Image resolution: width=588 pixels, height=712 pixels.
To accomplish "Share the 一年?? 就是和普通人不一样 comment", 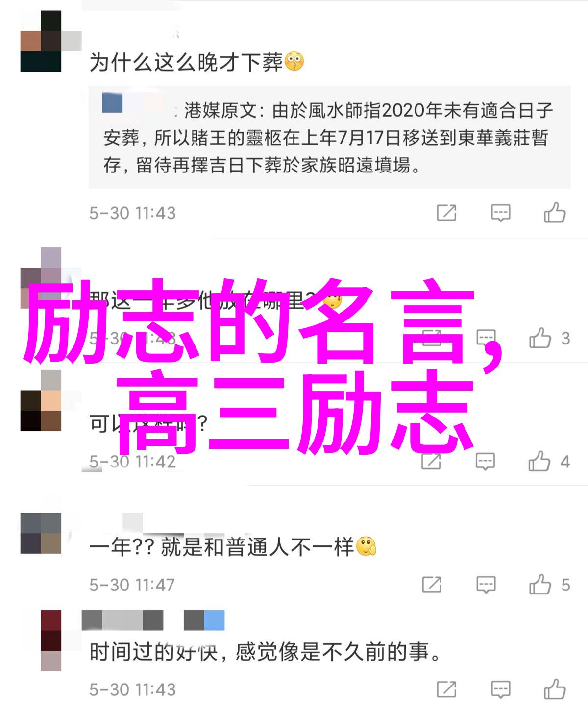I will tap(432, 585).
